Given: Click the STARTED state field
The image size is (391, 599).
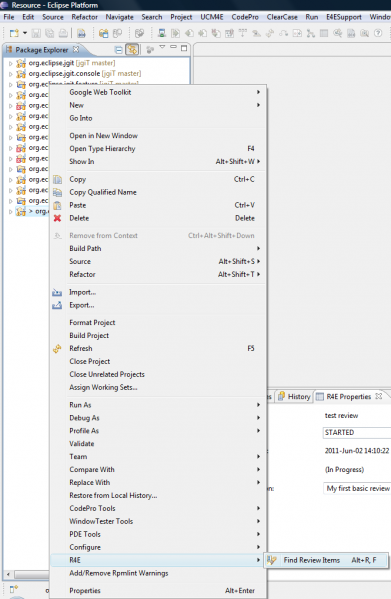Looking at the screenshot, I should coord(357,433).
